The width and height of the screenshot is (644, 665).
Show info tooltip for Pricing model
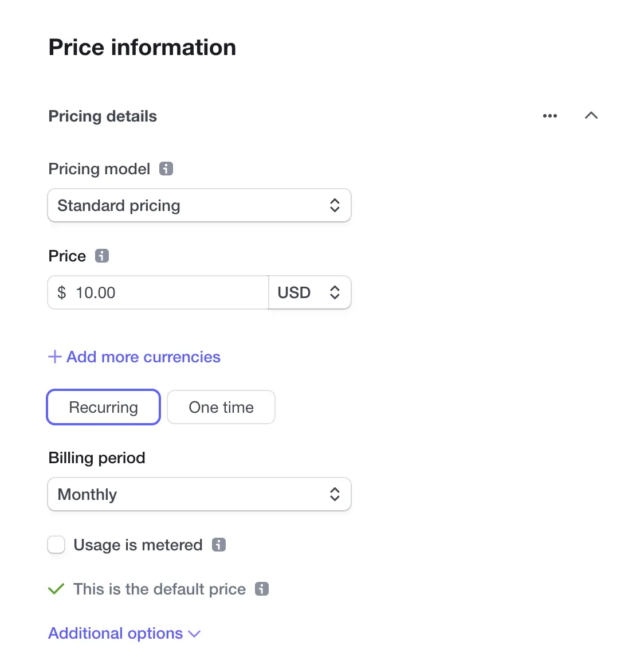point(166,169)
